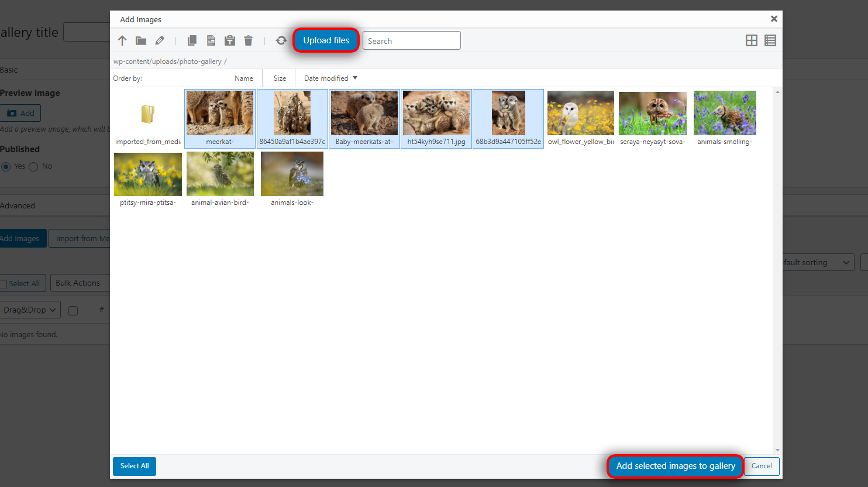Click the gallery title input
The height and width of the screenshot is (487, 868).
click(87, 32)
